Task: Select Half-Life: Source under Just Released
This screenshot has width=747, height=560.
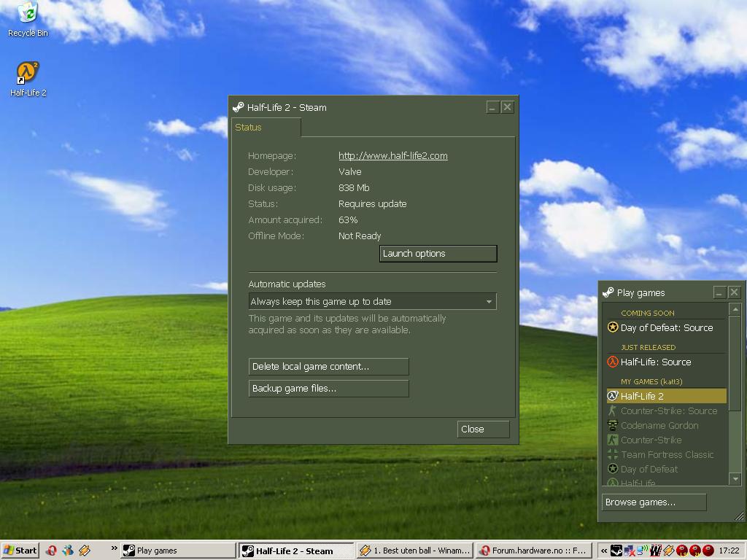Action: click(667, 362)
